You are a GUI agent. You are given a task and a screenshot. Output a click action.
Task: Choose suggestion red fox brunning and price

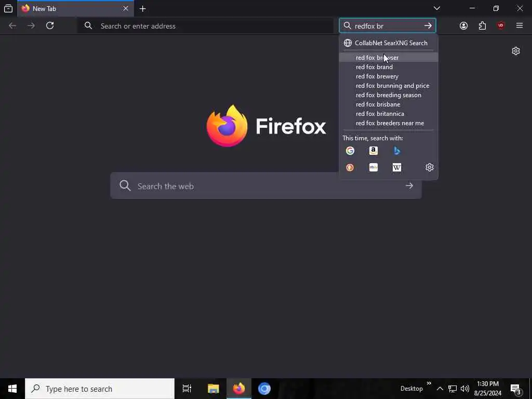(x=389, y=86)
